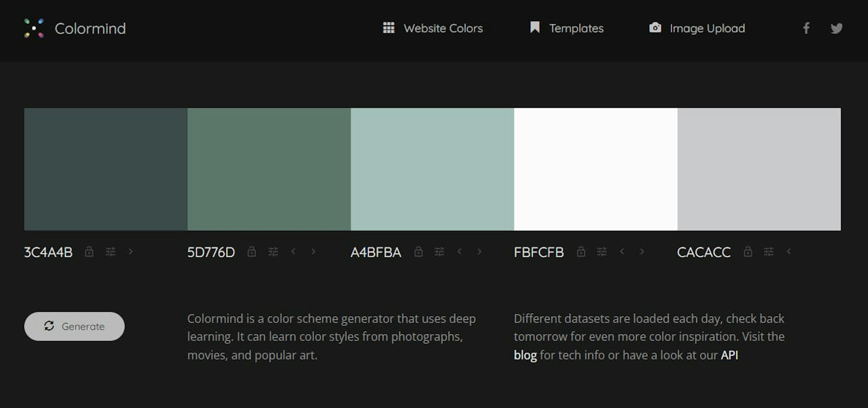Screen dimensions: 868x408
Task: Open the Image Upload page
Action: point(707,29)
